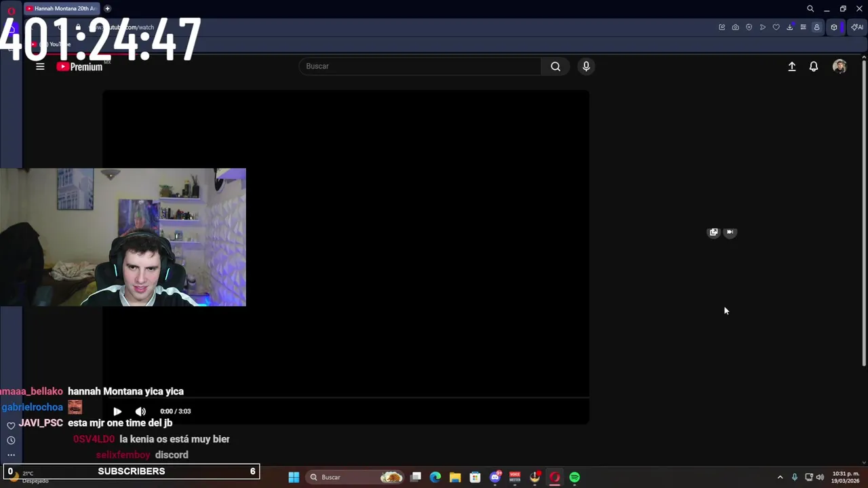Open the clock showing 10:31 p. m.
868x488 pixels.
[x=846, y=477]
